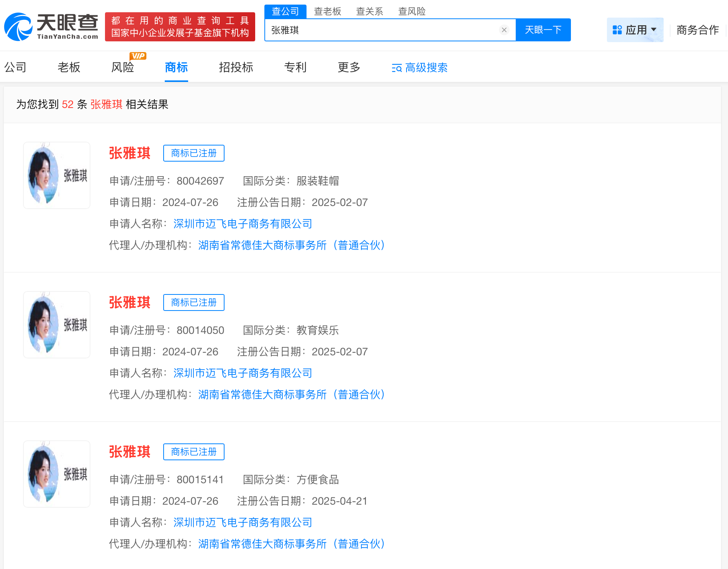Click the 应用 grid icon
This screenshot has width=728, height=569.
[617, 30]
